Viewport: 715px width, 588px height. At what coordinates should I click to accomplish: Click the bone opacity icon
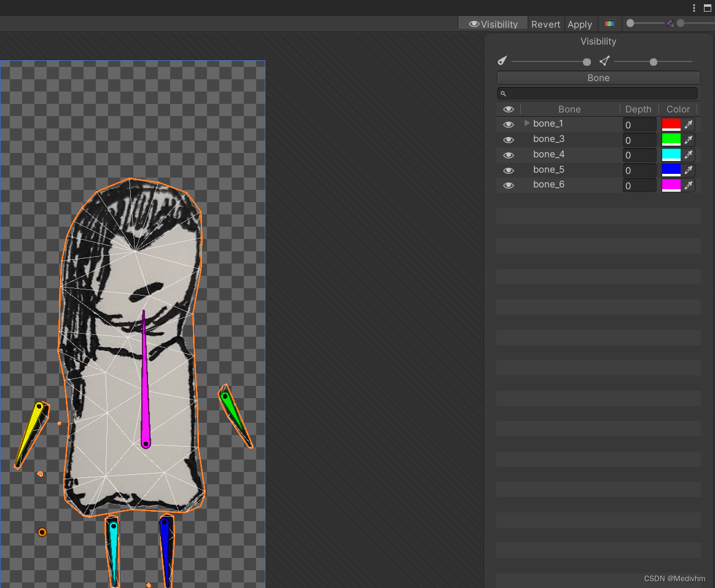click(x=502, y=61)
